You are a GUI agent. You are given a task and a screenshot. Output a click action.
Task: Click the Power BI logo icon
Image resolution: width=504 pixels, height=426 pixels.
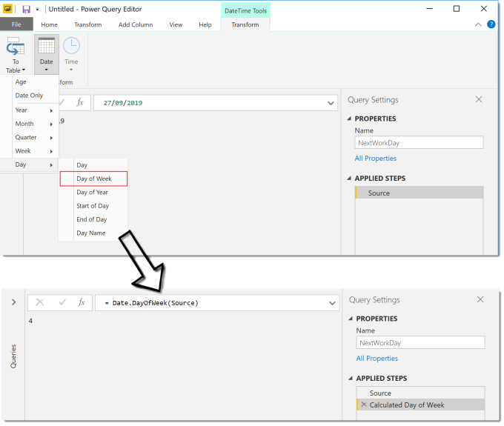click(7, 9)
